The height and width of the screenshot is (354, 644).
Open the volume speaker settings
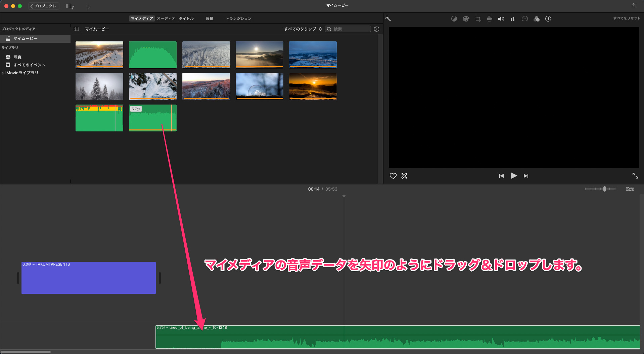[501, 19]
